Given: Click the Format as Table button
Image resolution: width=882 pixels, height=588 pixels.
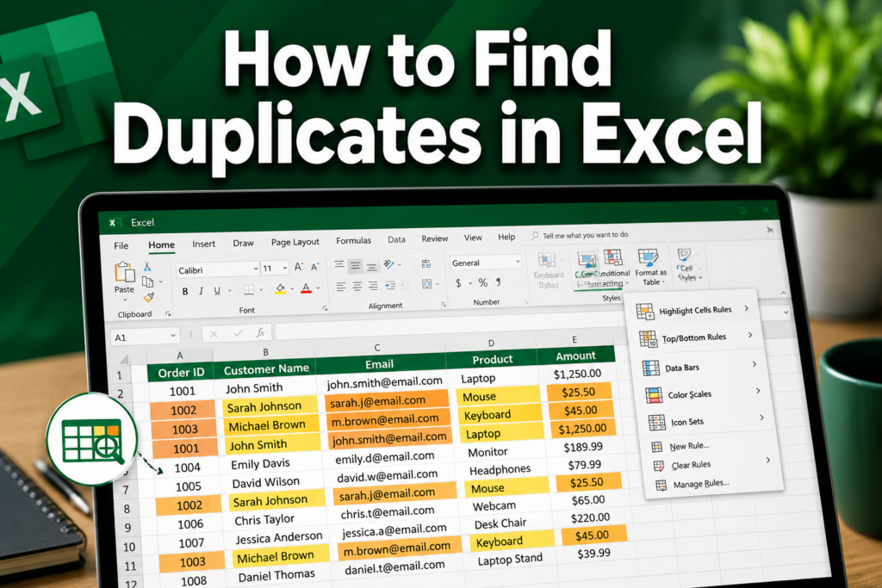Looking at the screenshot, I should coord(650,267).
